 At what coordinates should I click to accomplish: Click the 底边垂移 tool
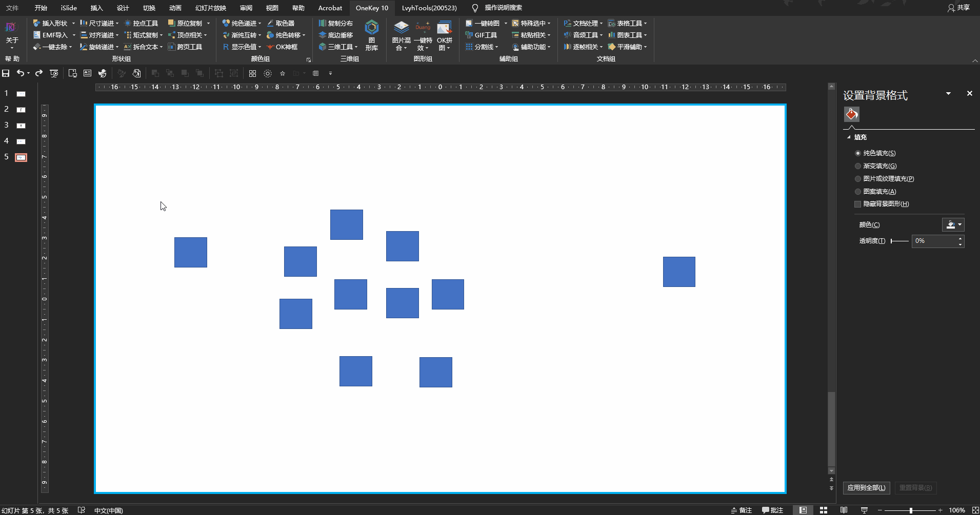pyautogui.click(x=336, y=35)
